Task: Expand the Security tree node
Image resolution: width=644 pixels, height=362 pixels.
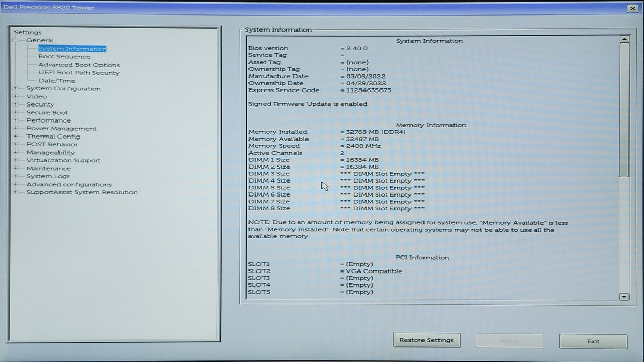Action: (16, 104)
